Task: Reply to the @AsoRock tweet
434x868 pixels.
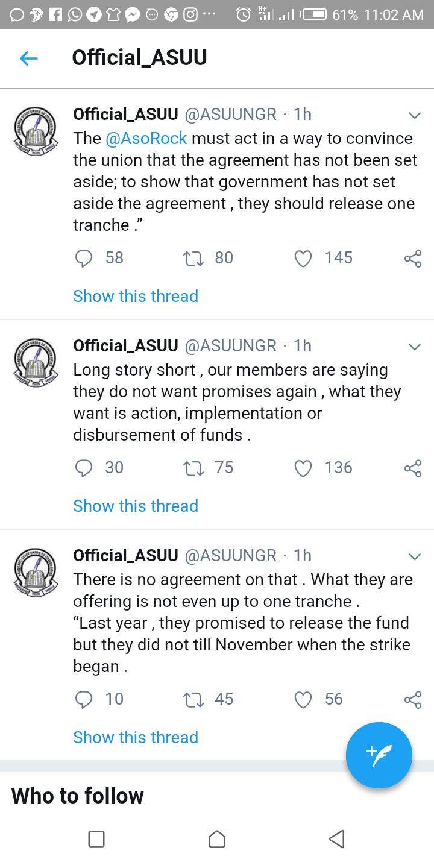Action: [x=84, y=259]
